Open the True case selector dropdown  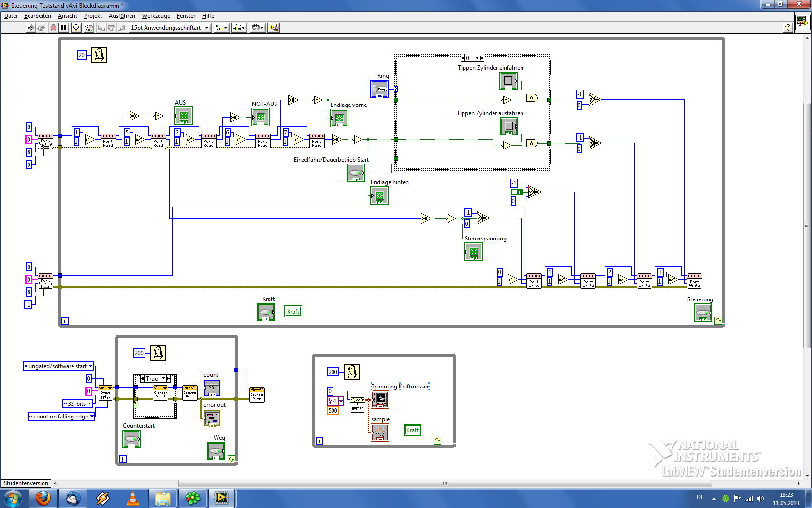point(156,379)
